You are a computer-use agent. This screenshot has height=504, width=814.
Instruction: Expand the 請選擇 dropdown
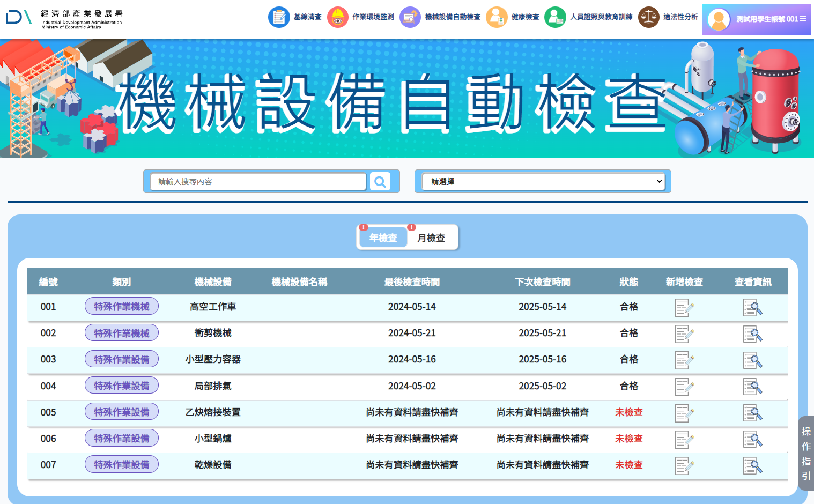[x=543, y=182]
